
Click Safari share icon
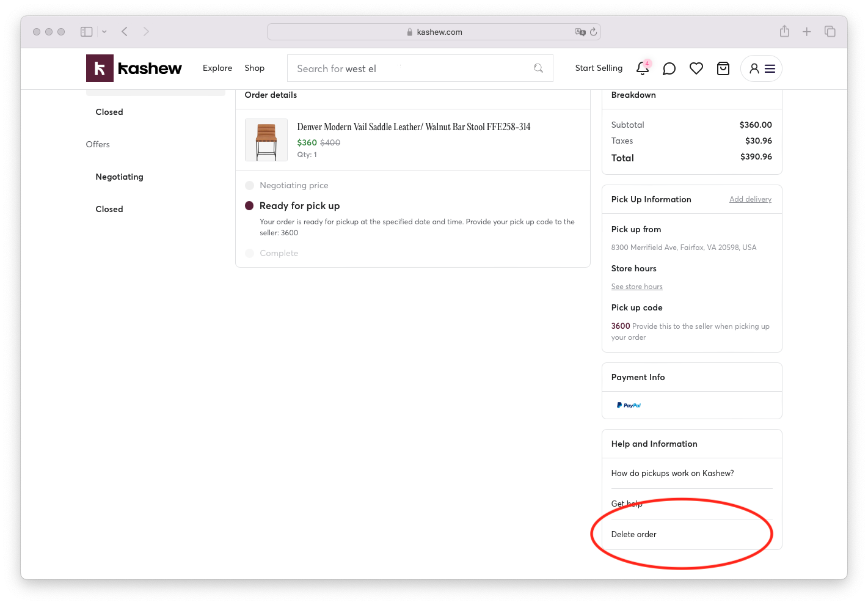[784, 31]
